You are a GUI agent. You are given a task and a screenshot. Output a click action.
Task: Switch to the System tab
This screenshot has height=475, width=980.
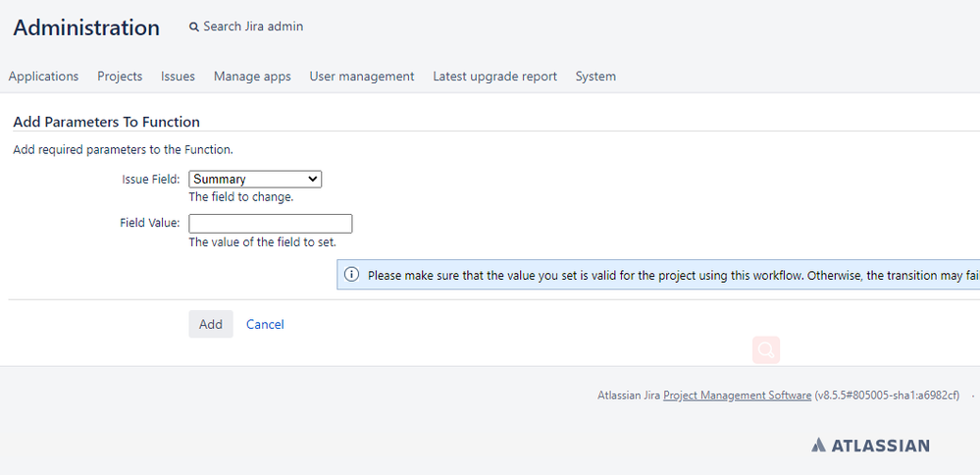click(595, 77)
